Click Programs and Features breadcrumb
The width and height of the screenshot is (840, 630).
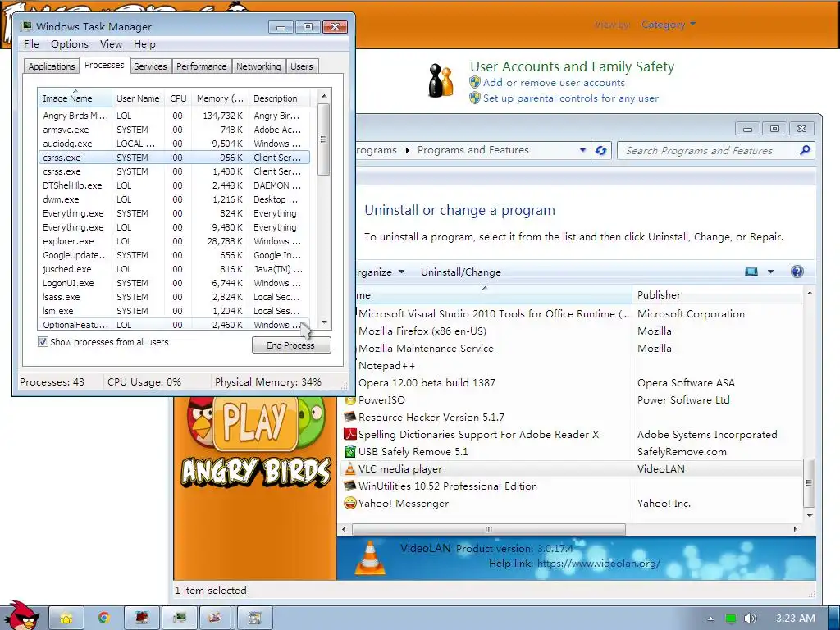473,150
